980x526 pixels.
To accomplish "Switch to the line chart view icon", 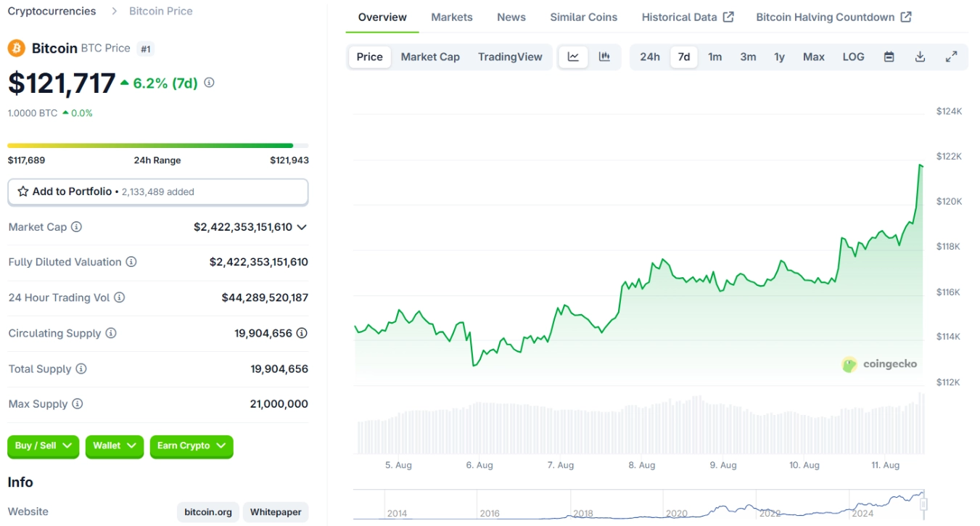I will coord(573,57).
